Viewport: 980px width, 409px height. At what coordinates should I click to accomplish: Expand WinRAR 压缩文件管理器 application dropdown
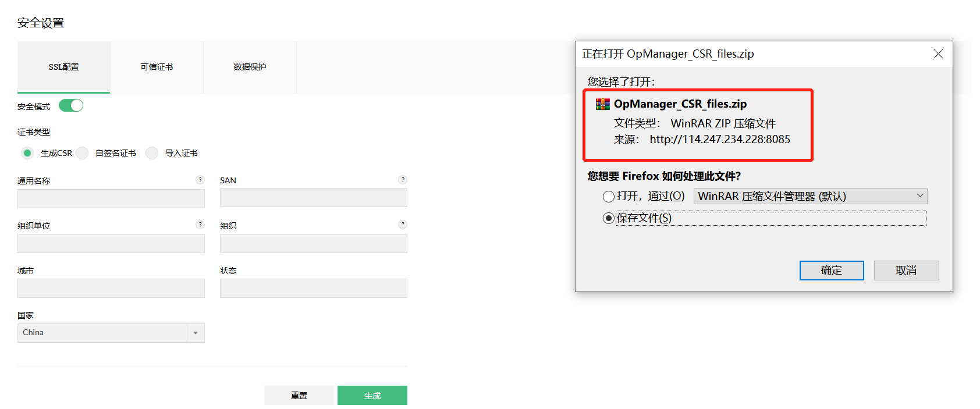[x=810, y=196]
